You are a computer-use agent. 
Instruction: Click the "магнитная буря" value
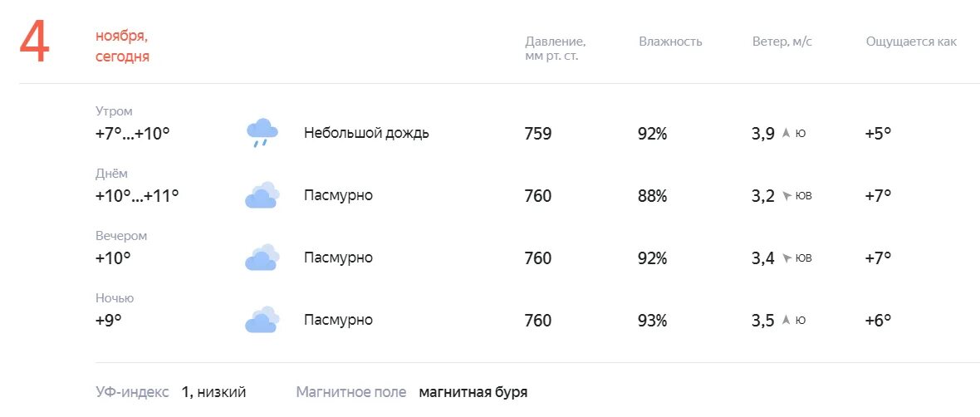tap(473, 392)
